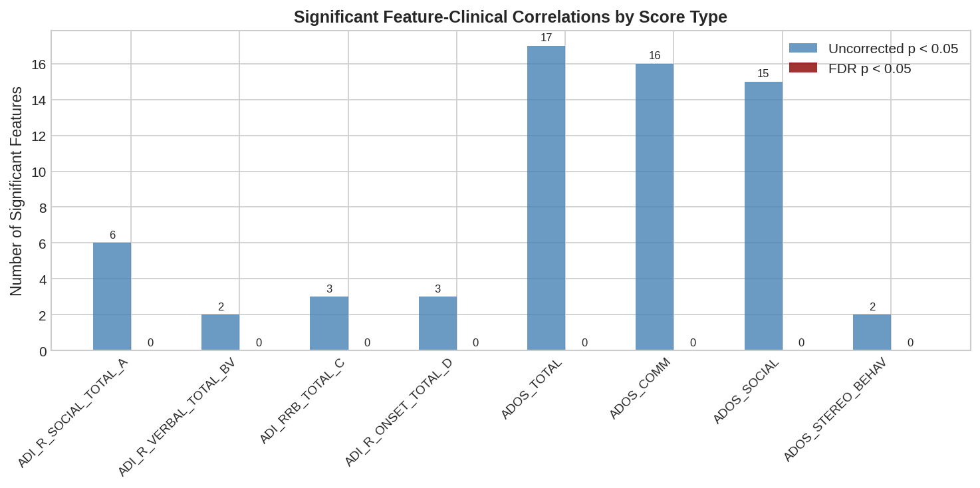Click the blue ADOS_STEREO_BEHAV bar
This screenshot has height=488, width=980.
[x=872, y=332]
